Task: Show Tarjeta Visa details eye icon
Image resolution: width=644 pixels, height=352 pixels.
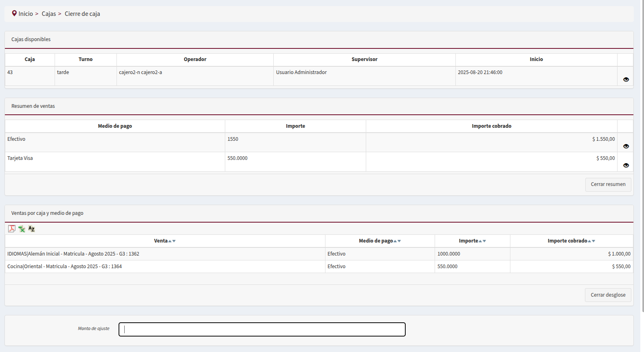Action: (626, 165)
